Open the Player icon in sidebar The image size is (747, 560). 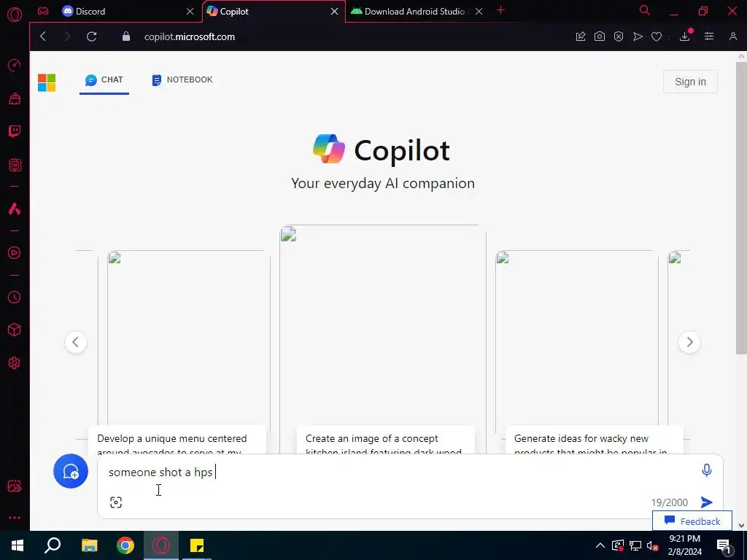coord(15,253)
